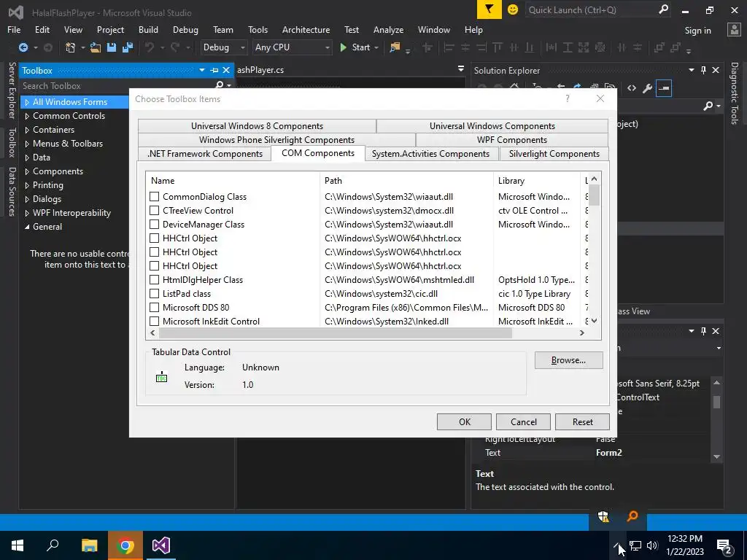Open the Toolbox window position dropdown arrow
The height and width of the screenshot is (560, 747).
tap(202, 71)
